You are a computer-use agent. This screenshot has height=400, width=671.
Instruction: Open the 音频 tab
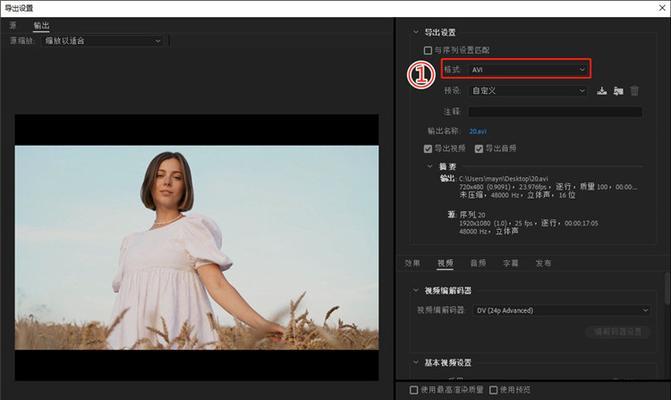(478, 263)
